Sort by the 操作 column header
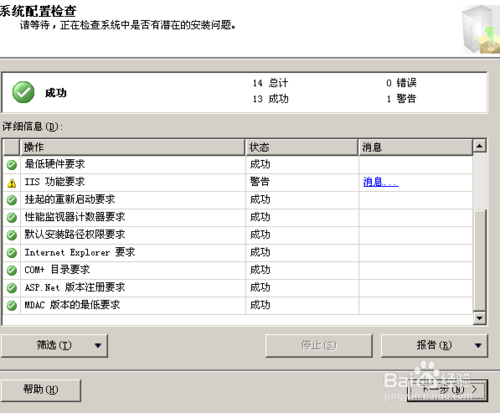Screen dimensions: 500x413 tap(133, 147)
